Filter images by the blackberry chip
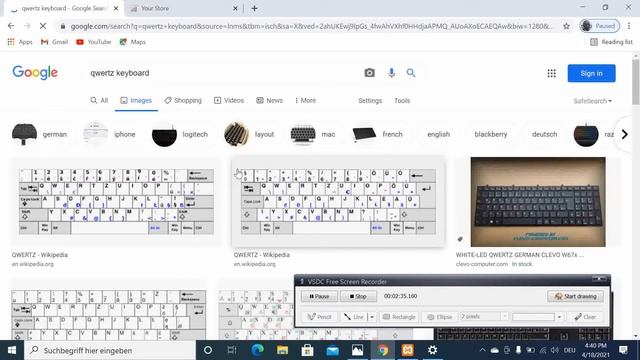This screenshot has width=640, height=360. pyautogui.click(x=491, y=134)
